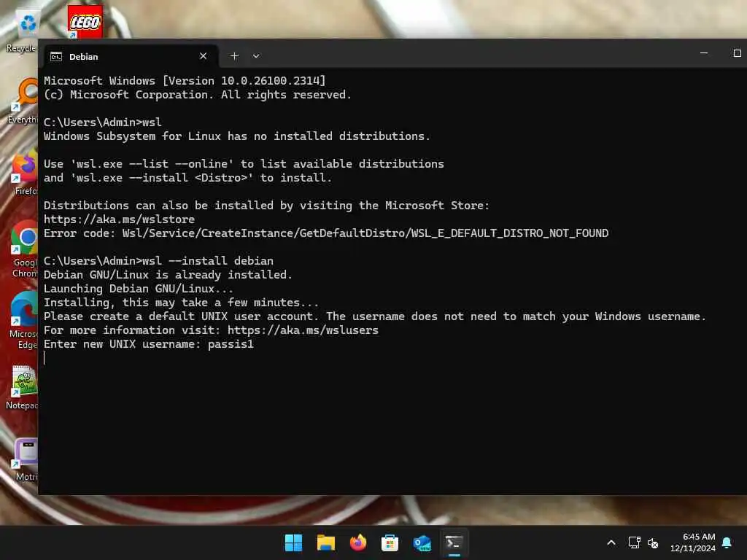The image size is (747, 560).
Task: Open the clock and date panel
Action: 693,542
